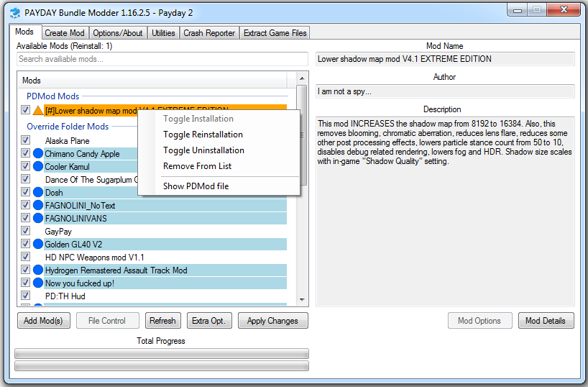Select the HD NPC Weapons mod V1.1 row

click(165, 257)
